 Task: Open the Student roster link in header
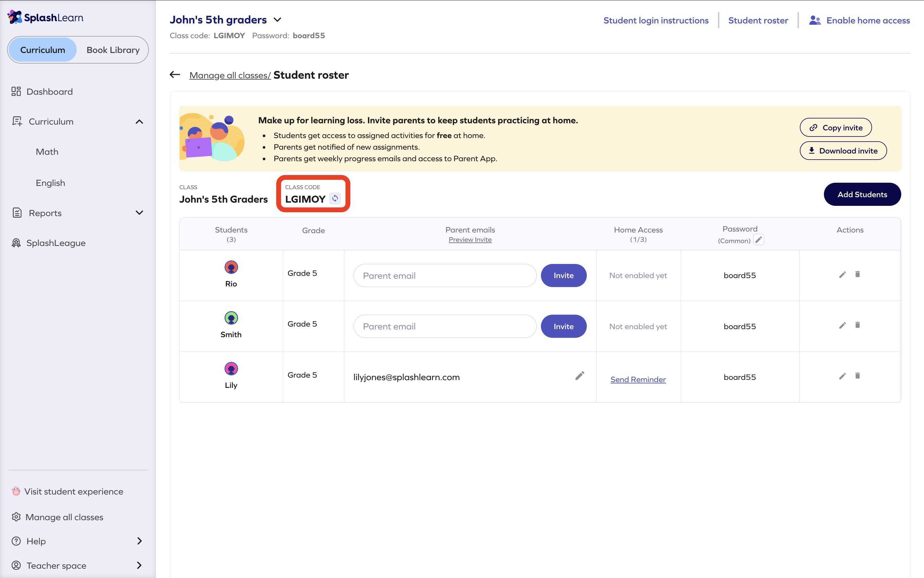point(758,20)
